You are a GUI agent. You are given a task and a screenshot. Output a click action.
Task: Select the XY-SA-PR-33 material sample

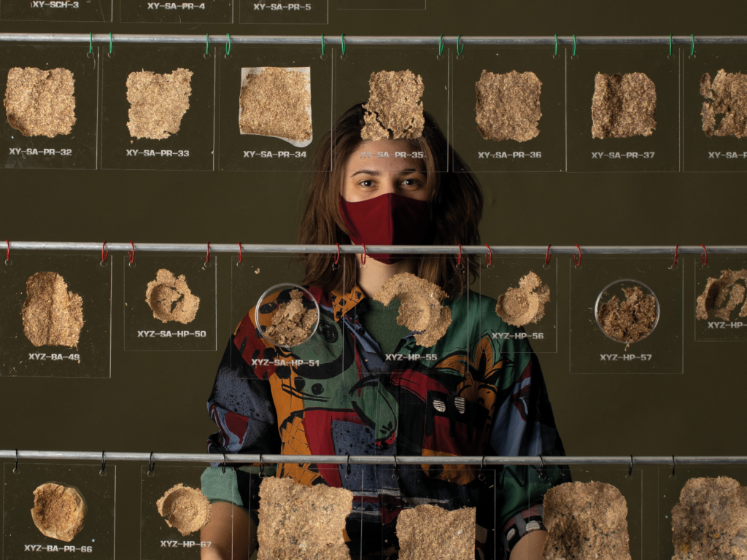(159, 103)
